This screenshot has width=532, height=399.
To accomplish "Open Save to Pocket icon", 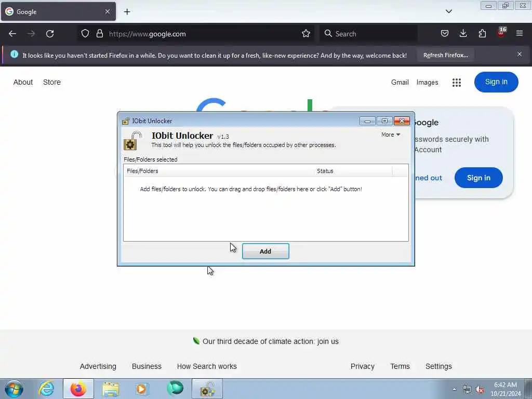I will pos(445,34).
